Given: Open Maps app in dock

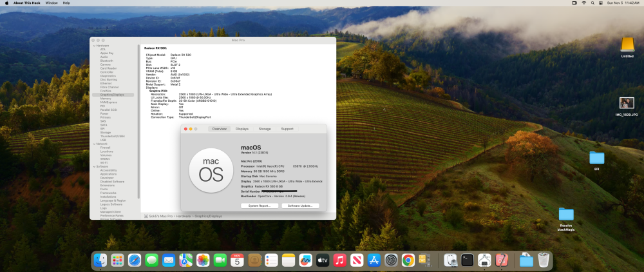Looking at the screenshot, I should coord(186,260).
